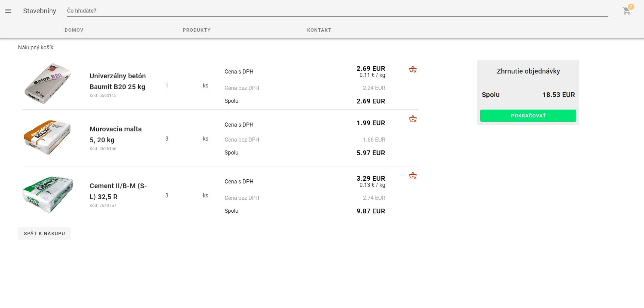Image resolution: width=644 pixels, height=308 pixels.
Task: Go to the DOMOV tab
Action: (74, 30)
